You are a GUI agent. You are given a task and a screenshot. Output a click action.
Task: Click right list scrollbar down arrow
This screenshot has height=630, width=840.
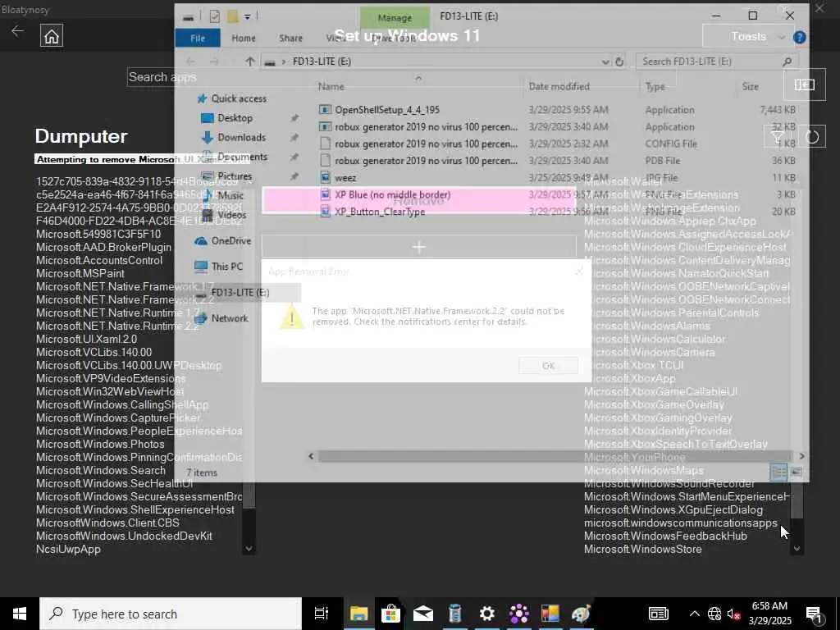click(x=797, y=549)
